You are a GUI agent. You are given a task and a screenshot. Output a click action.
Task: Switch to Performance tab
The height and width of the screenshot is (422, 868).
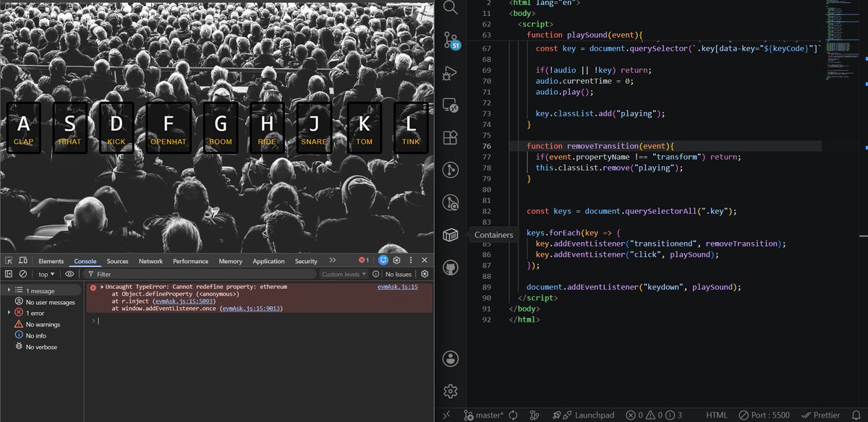click(190, 261)
